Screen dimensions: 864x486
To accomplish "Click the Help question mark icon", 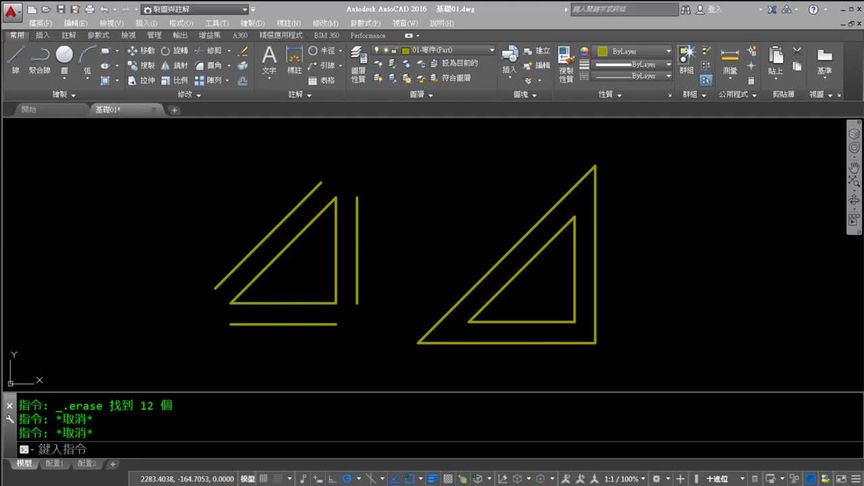I will [813, 9].
